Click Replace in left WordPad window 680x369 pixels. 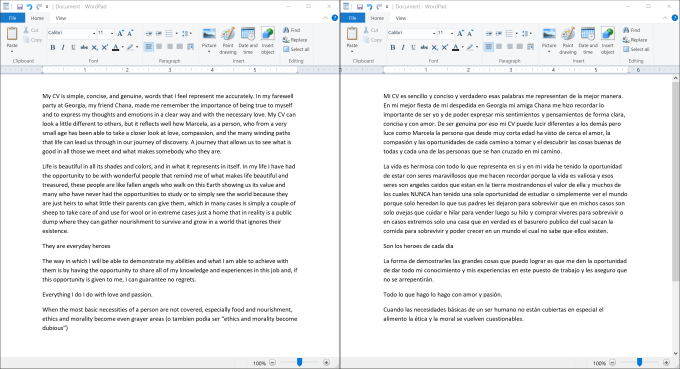tap(295, 39)
